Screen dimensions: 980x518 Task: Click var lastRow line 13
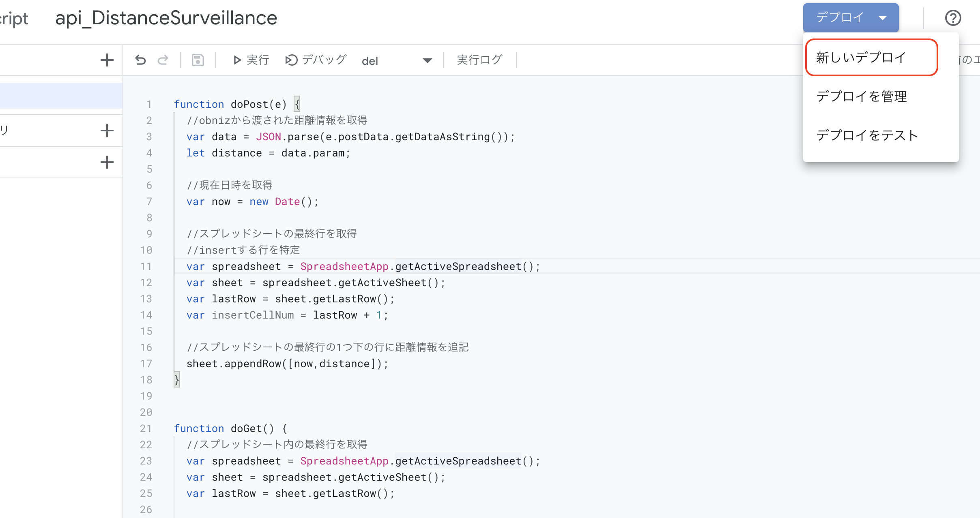point(290,299)
